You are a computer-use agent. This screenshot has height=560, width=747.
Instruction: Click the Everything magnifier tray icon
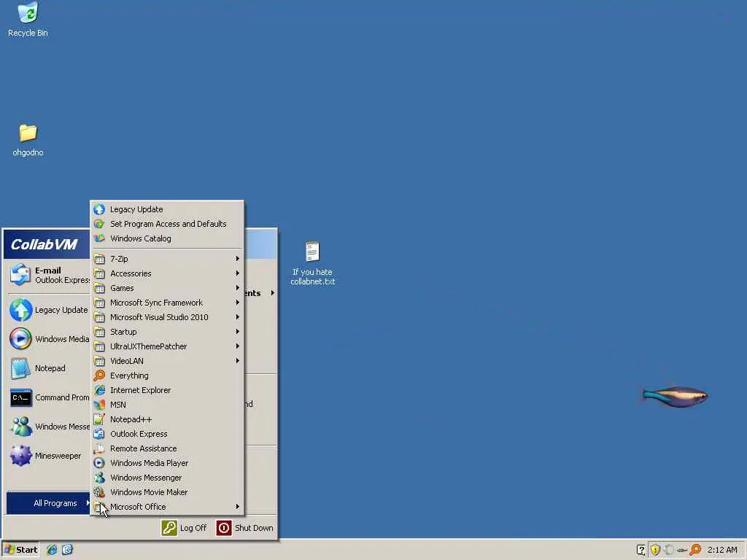(695, 550)
